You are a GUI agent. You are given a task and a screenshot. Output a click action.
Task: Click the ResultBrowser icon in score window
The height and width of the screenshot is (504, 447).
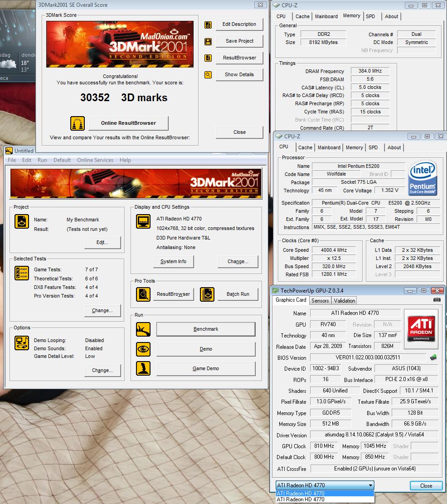(208, 58)
